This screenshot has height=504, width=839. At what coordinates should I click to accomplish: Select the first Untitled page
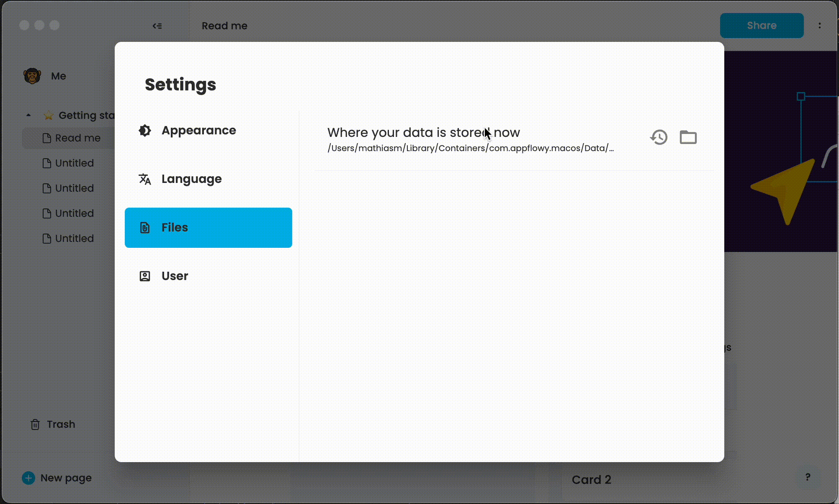pos(74,163)
